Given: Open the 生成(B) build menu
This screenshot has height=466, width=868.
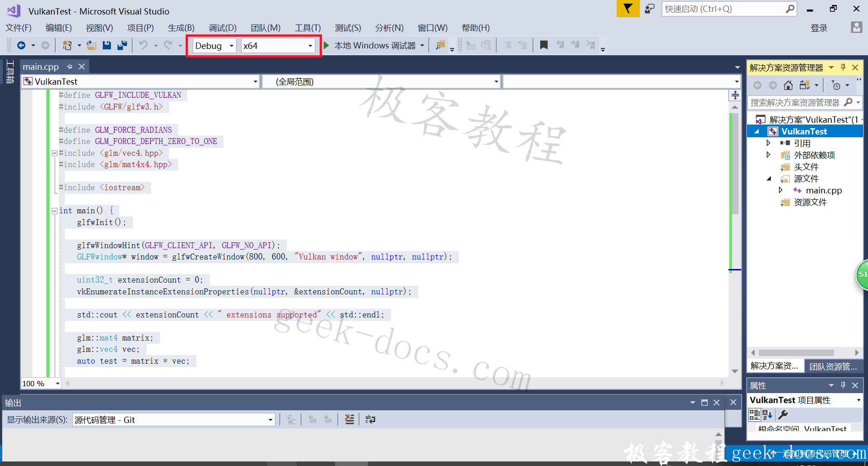Looking at the screenshot, I should click(181, 28).
